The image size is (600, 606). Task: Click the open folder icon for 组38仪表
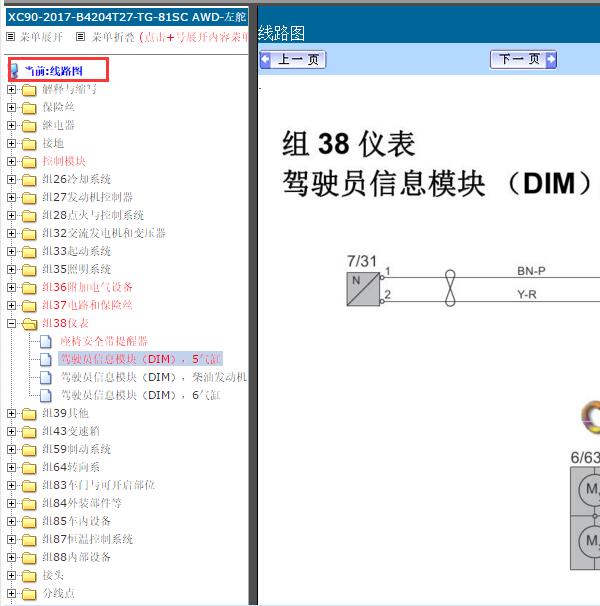coord(29,323)
